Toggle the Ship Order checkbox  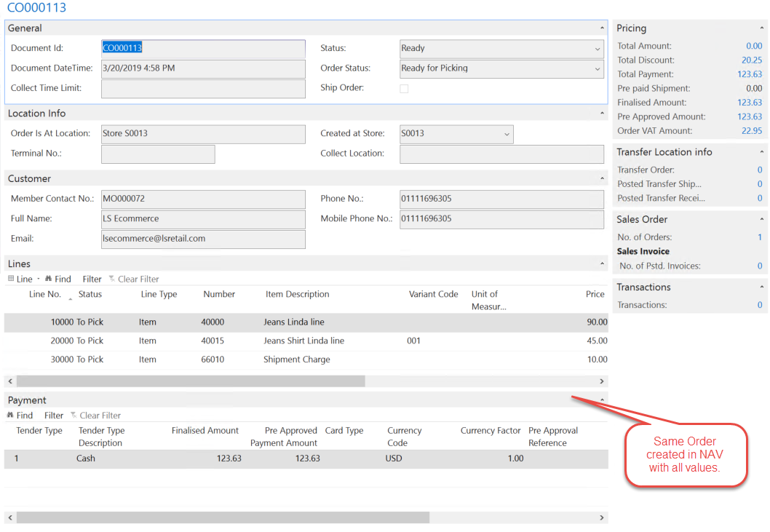point(404,89)
